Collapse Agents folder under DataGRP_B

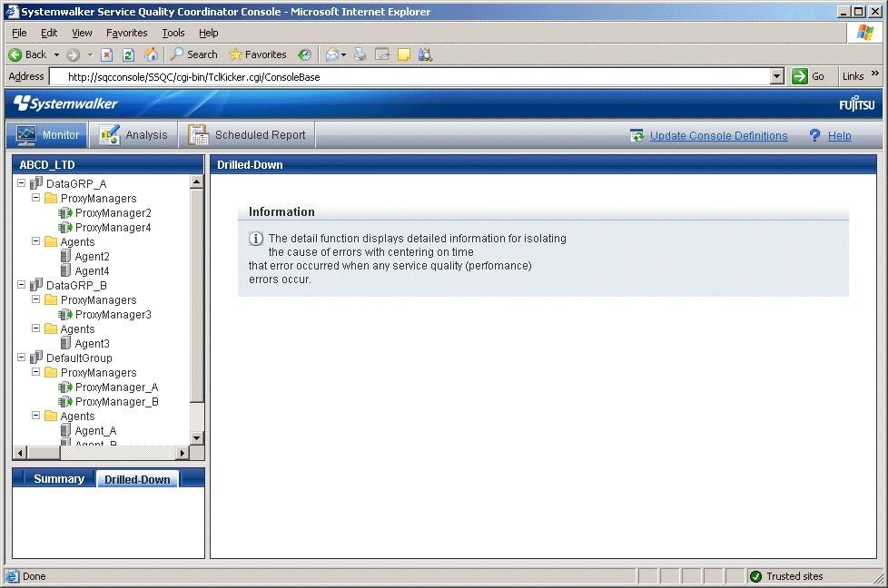point(35,328)
